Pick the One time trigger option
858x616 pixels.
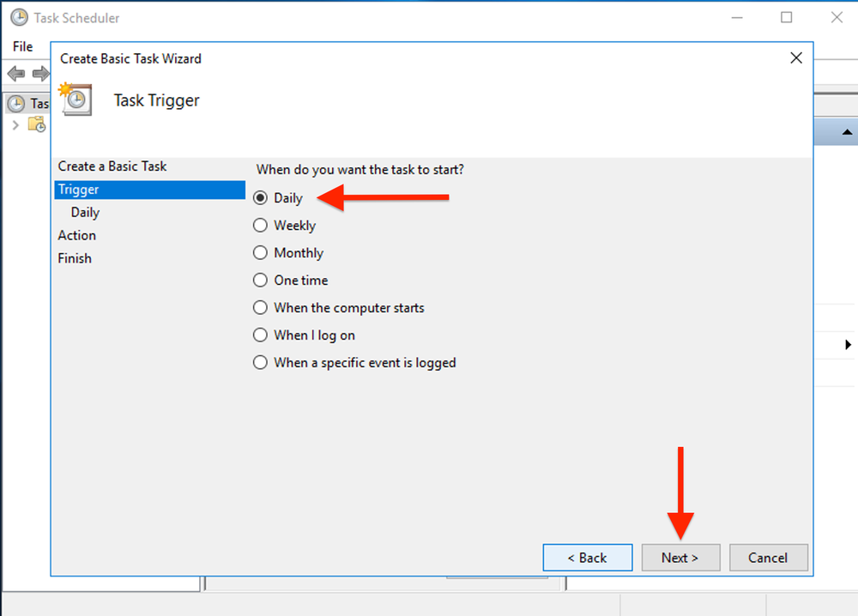click(x=260, y=280)
